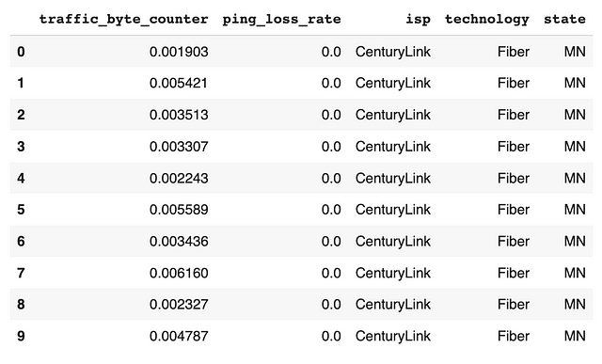This screenshot has height=364, width=602.
Task: Click Fiber in row 2
Action: 514,115
